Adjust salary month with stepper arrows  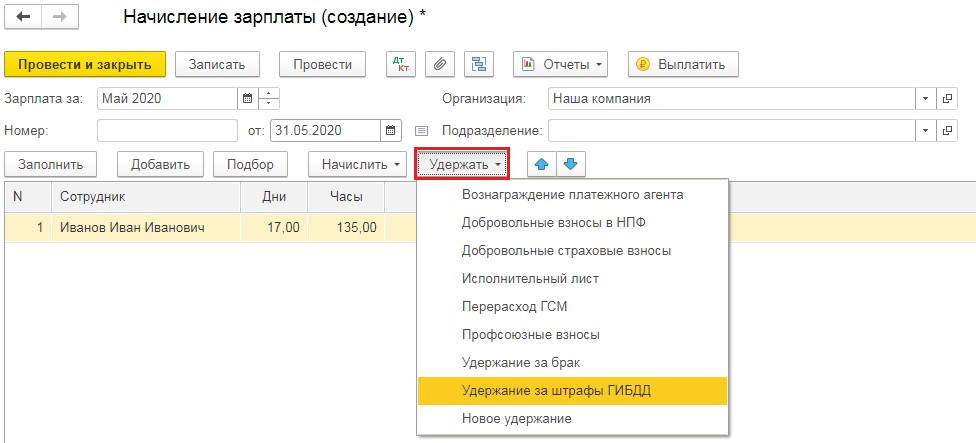pos(270,98)
